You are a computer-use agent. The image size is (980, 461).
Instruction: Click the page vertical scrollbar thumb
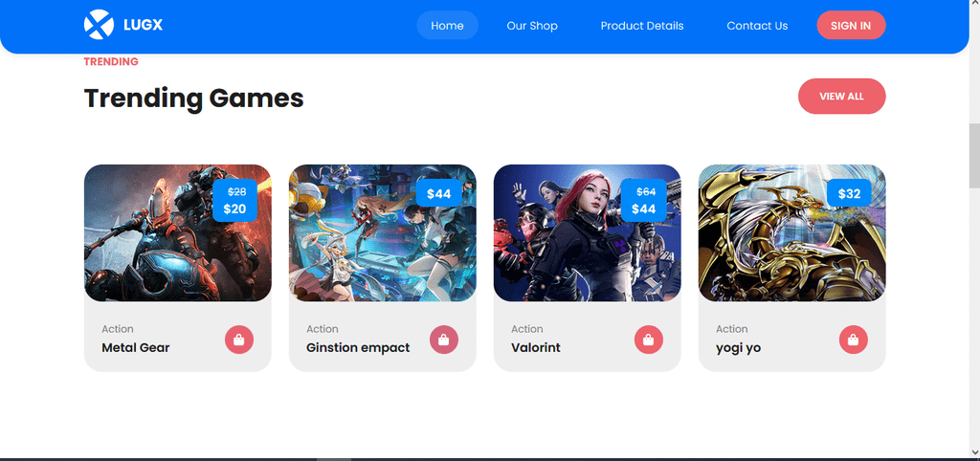[x=973, y=156]
